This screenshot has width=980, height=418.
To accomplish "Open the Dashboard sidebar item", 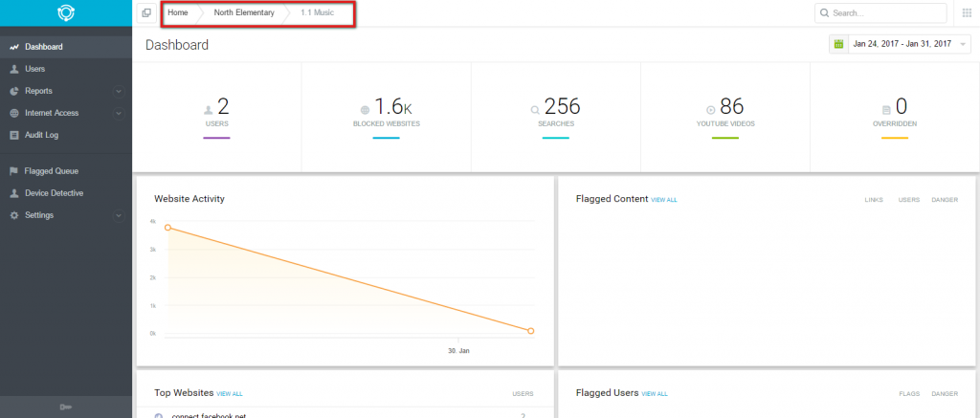I will click(x=66, y=47).
